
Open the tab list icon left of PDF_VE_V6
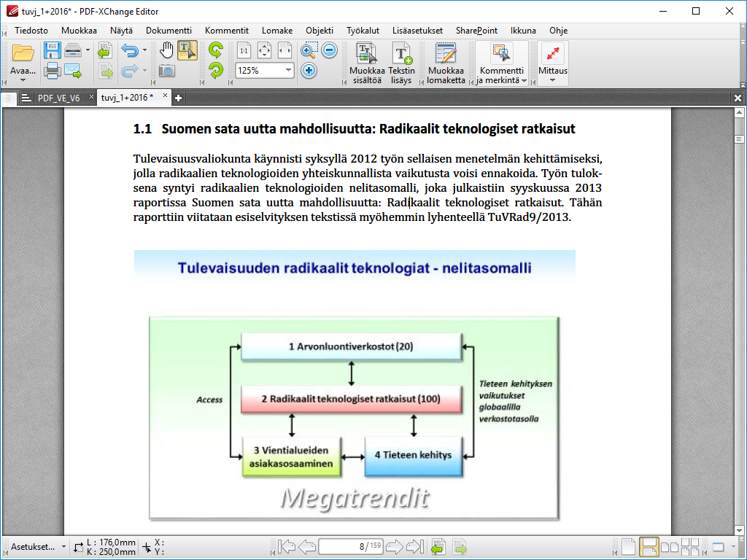pos(26,98)
